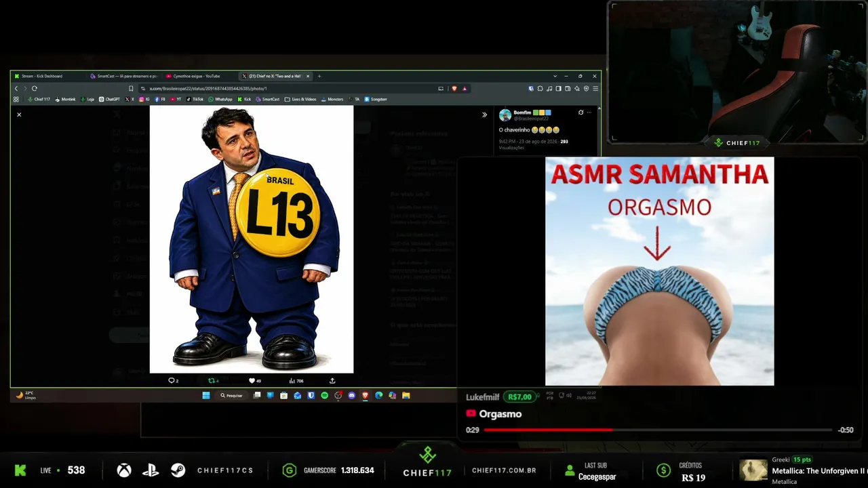Viewport: 868px width, 488px height.
Task: Reply to the tweet
Action: pyautogui.click(x=173, y=381)
